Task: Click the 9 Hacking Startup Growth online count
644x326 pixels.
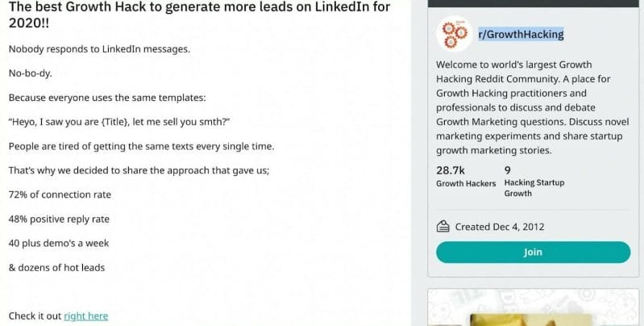Action: pyautogui.click(x=534, y=182)
